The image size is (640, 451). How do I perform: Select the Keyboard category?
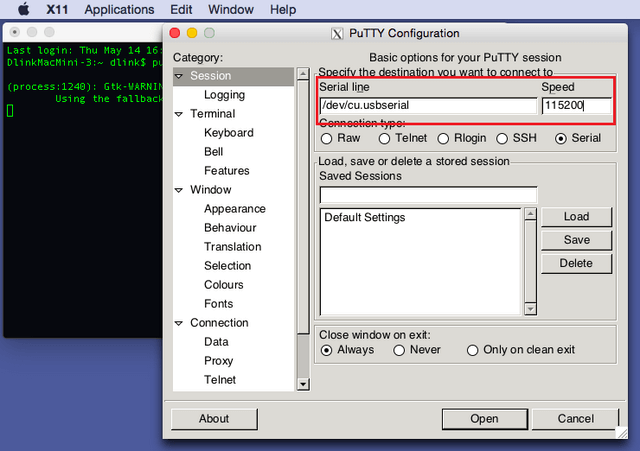(229, 133)
